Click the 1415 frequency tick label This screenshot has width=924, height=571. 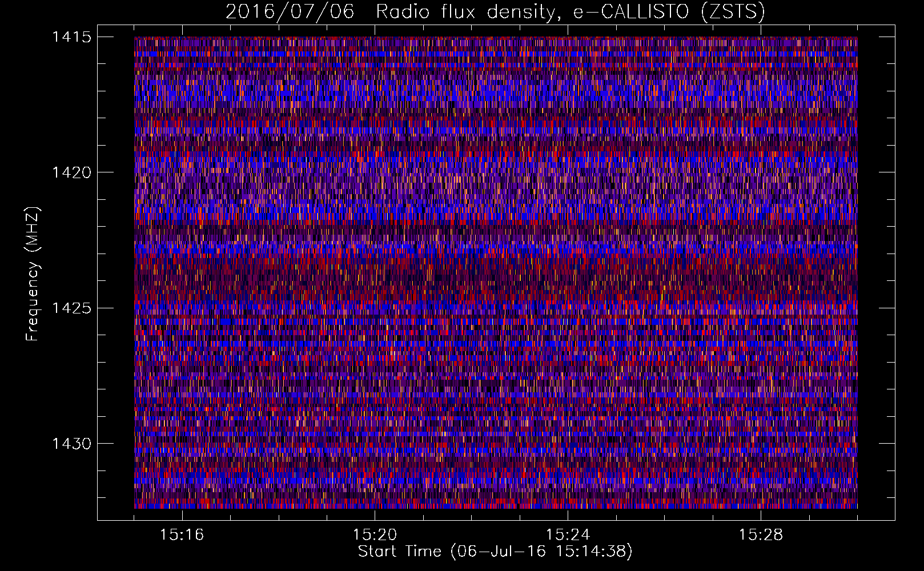pos(71,37)
